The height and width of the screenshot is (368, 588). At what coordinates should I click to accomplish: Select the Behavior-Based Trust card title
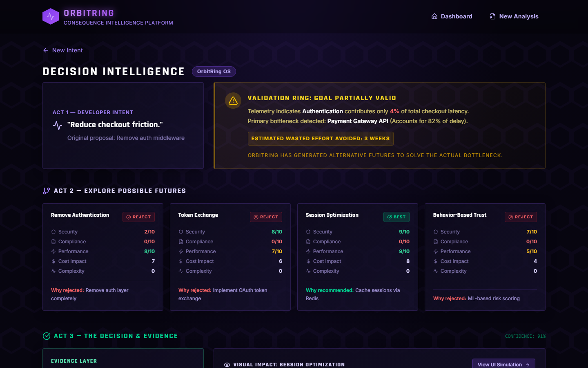(x=460, y=215)
